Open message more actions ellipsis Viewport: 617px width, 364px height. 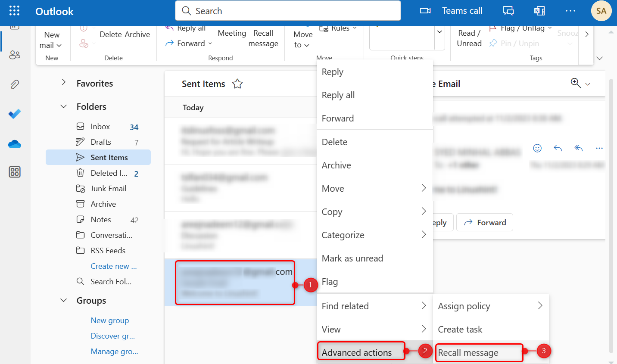(599, 148)
